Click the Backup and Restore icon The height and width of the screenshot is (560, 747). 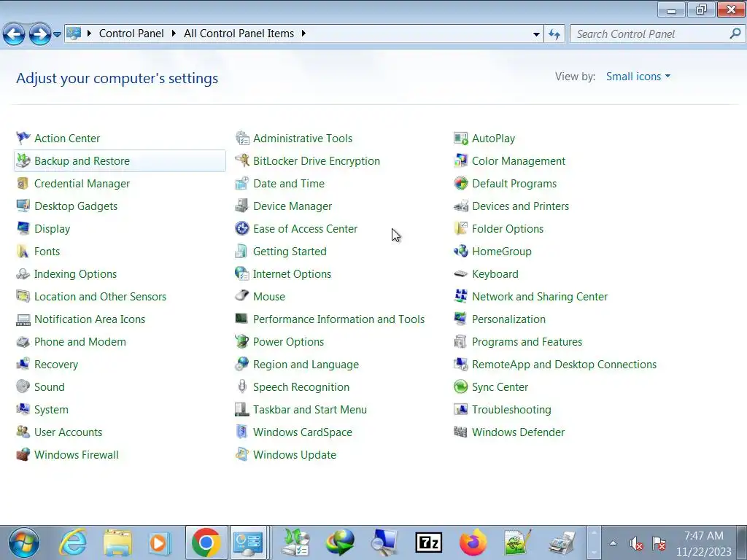point(23,161)
